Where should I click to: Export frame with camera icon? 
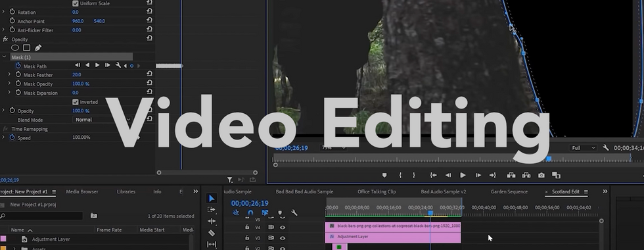[541, 175]
